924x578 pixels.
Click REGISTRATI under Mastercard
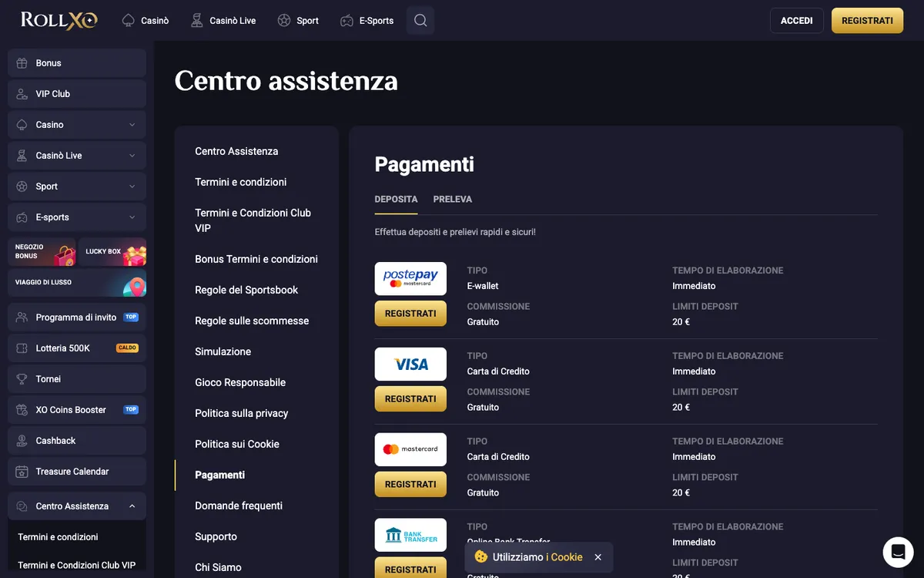click(x=410, y=485)
